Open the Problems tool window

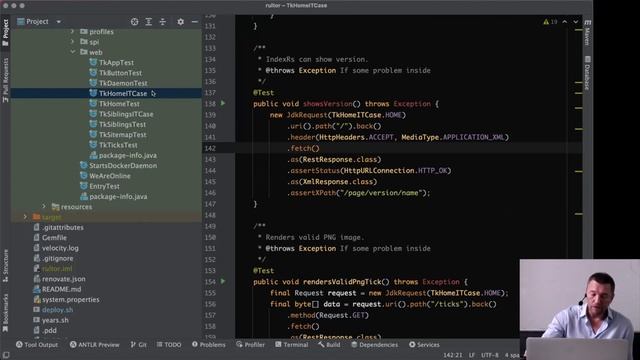[209, 345]
